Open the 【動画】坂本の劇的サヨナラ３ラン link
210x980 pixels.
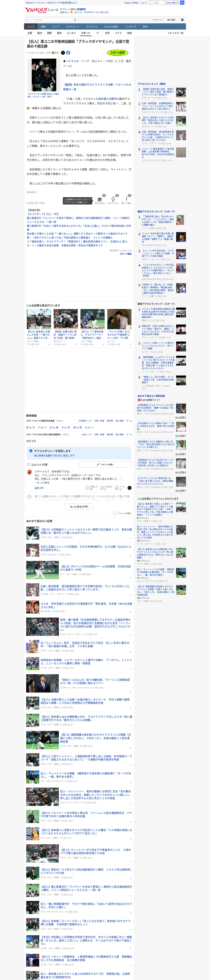[x=97, y=87]
